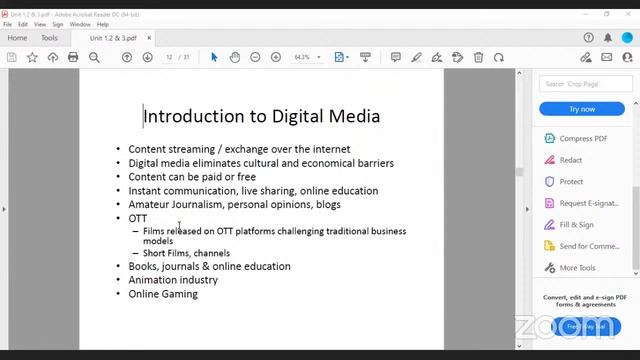
Task: Click the tools pane scrollbar thumb
Action: click(x=636, y=228)
